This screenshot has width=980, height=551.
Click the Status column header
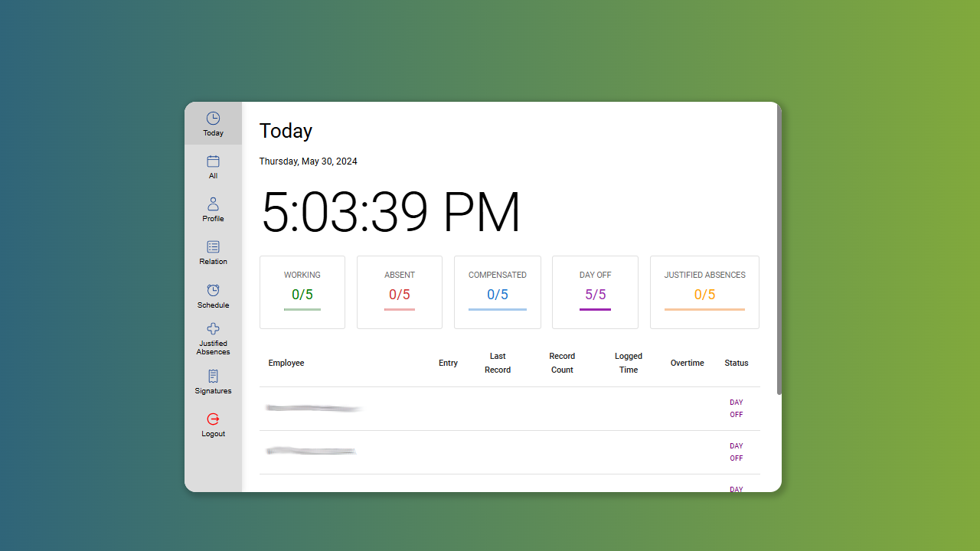(x=737, y=363)
